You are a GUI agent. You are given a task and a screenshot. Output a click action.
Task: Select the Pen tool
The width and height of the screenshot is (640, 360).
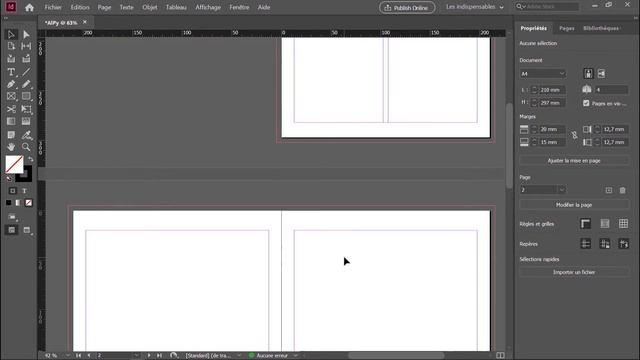point(11,84)
